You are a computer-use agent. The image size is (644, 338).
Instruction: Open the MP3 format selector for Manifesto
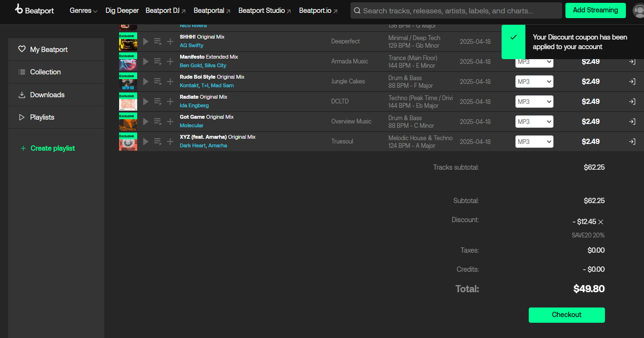tap(534, 61)
